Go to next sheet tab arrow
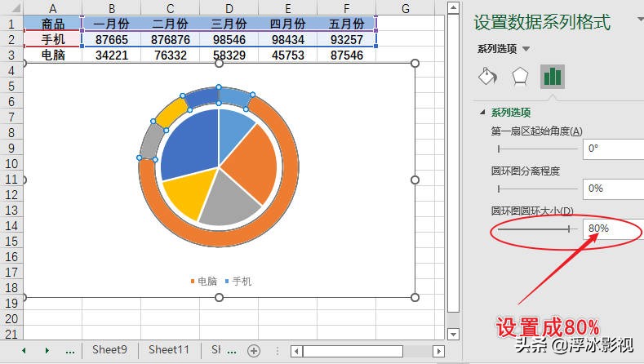The height and width of the screenshot is (364, 644). (x=47, y=350)
